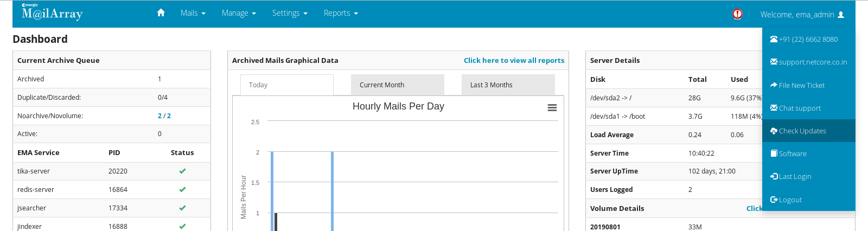Click the Archived row value 1
This screenshot has width=868, height=231.
[x=159, y=79]
